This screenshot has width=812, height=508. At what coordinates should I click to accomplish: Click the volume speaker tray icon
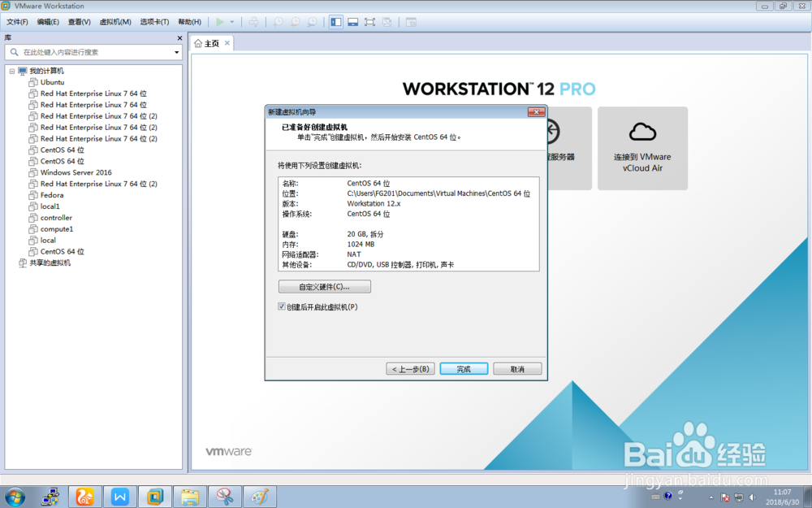753,497
